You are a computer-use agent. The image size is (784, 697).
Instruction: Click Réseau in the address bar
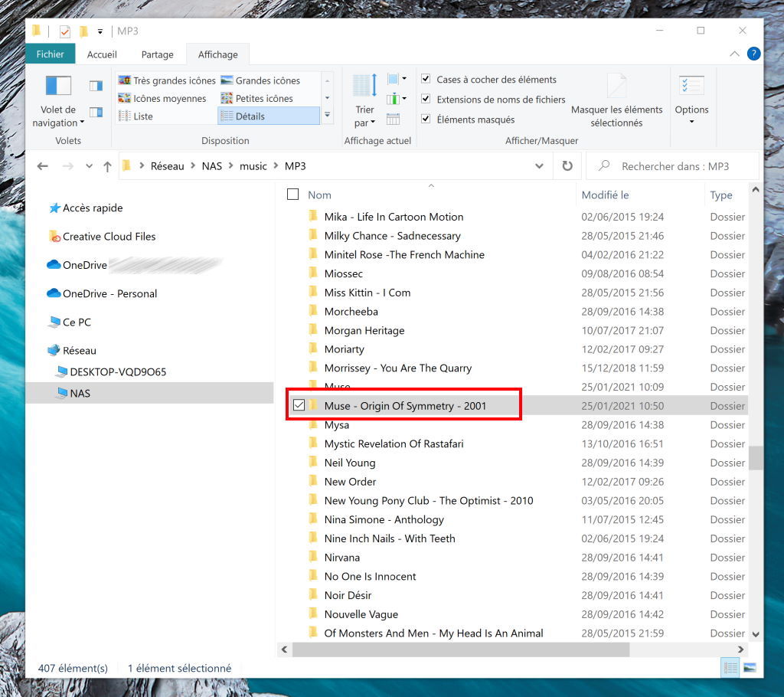click(168, 166)
